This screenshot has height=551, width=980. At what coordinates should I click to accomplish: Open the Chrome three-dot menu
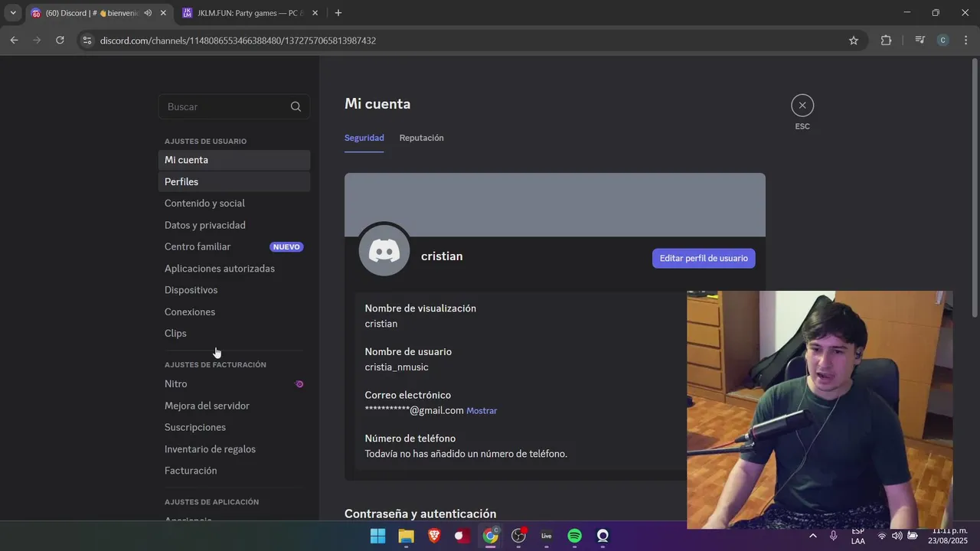point(965,41)
